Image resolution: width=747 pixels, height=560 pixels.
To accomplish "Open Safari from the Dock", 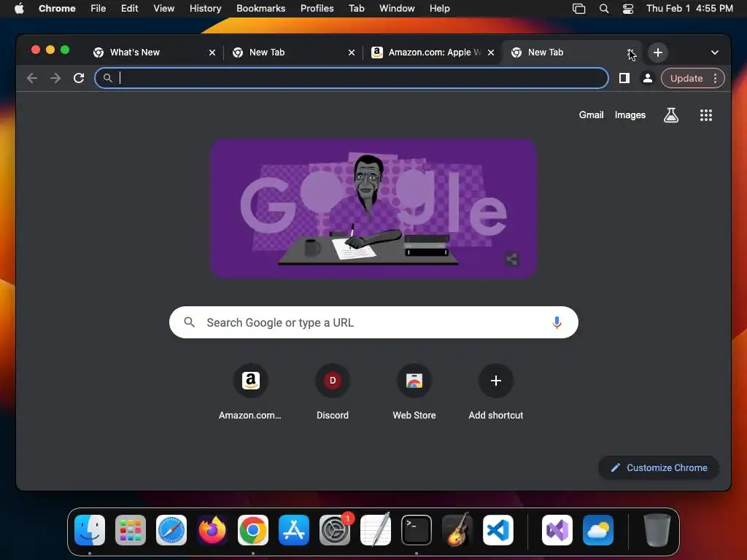I will (171, 530).
